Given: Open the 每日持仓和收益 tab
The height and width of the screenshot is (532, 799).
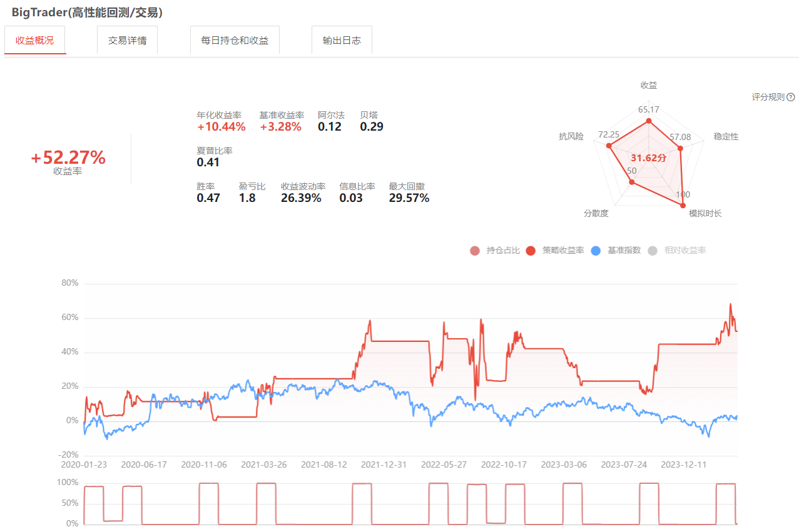Looking at the screenshot, I should point(235,41).
